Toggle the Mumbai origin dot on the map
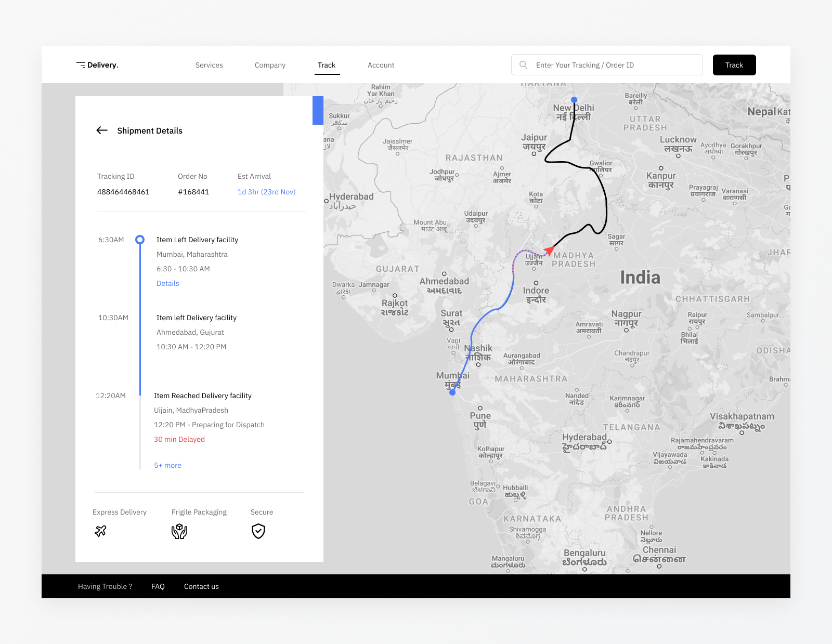The image size is (832, 644). click(452, 392)
